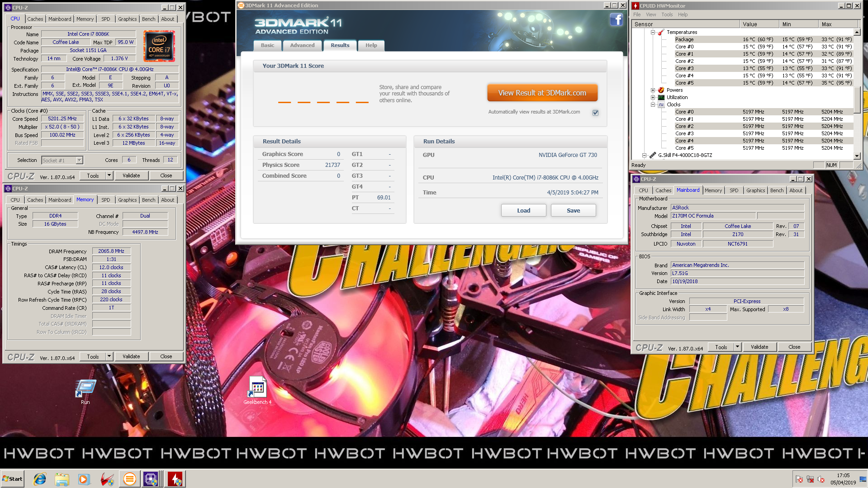Image resolution: width=868 pixels, height=488 pixels.
Task: Open Internet Explorer from the taskbar
Action: [40, 479]
